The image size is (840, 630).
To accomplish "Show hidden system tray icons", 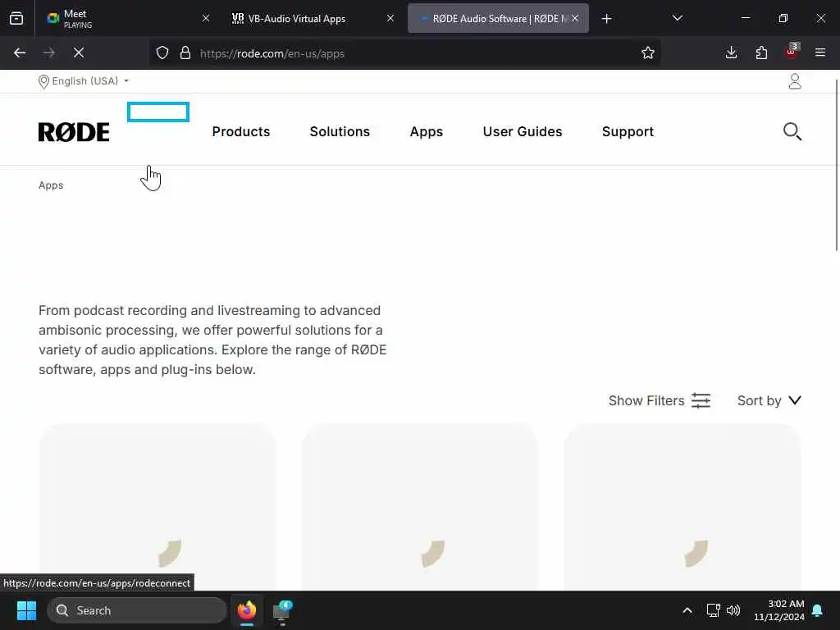I will (x=687, y=610).
